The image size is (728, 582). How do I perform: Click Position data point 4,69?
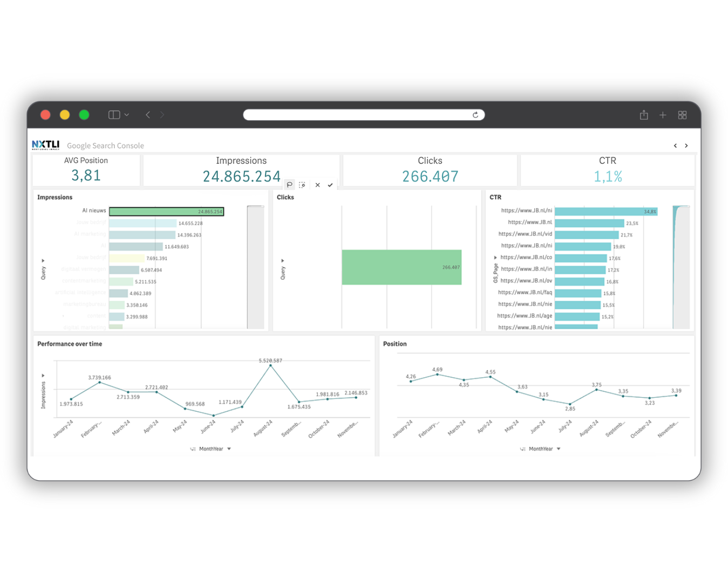point(437,374)
